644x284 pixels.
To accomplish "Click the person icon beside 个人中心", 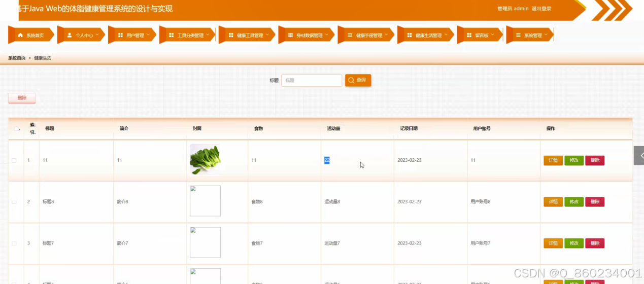I will pos(70,35).
